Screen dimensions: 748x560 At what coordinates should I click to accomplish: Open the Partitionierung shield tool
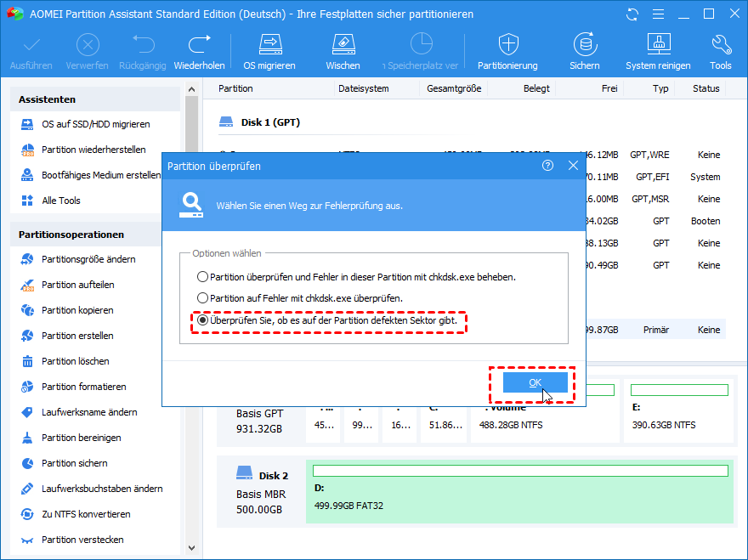(x=508, y=52)
